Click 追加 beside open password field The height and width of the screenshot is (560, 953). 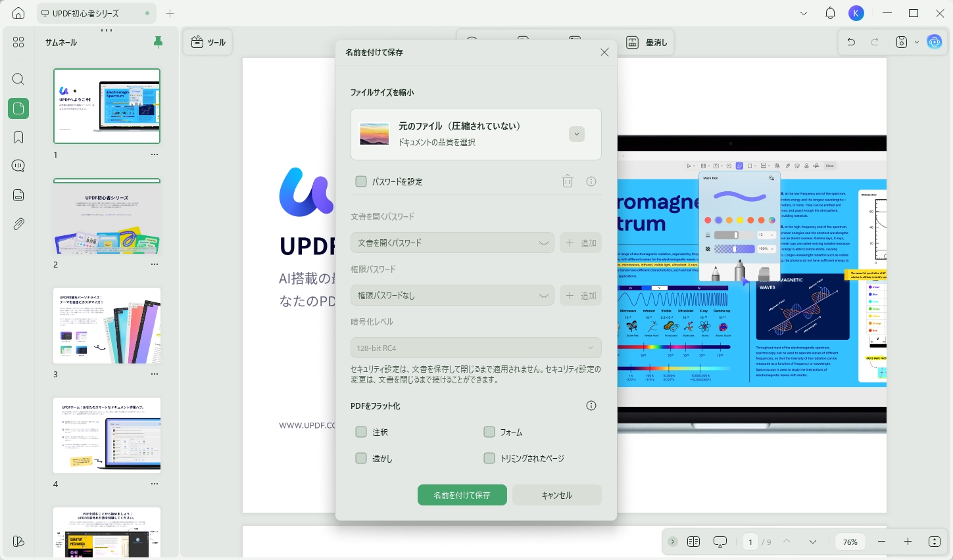[x=581, y=243]
